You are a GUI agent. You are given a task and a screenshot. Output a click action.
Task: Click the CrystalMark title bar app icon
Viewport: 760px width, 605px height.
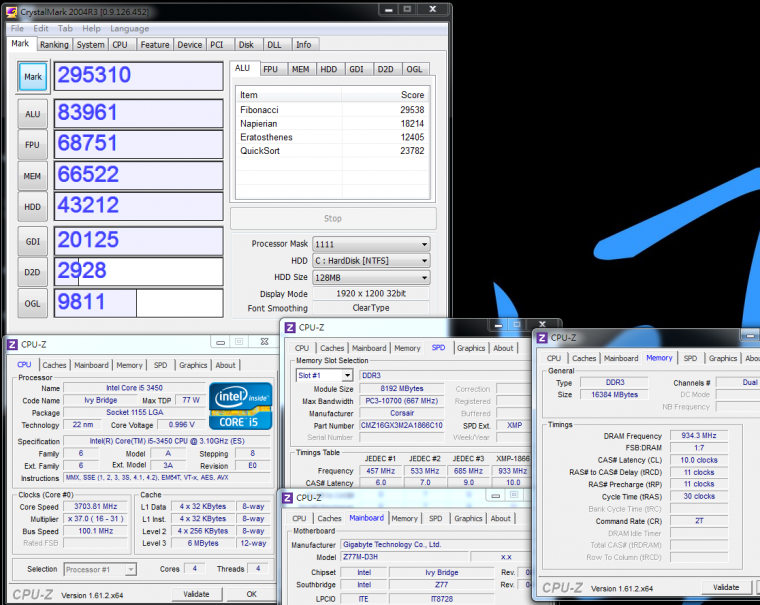(x=13, y=11)
